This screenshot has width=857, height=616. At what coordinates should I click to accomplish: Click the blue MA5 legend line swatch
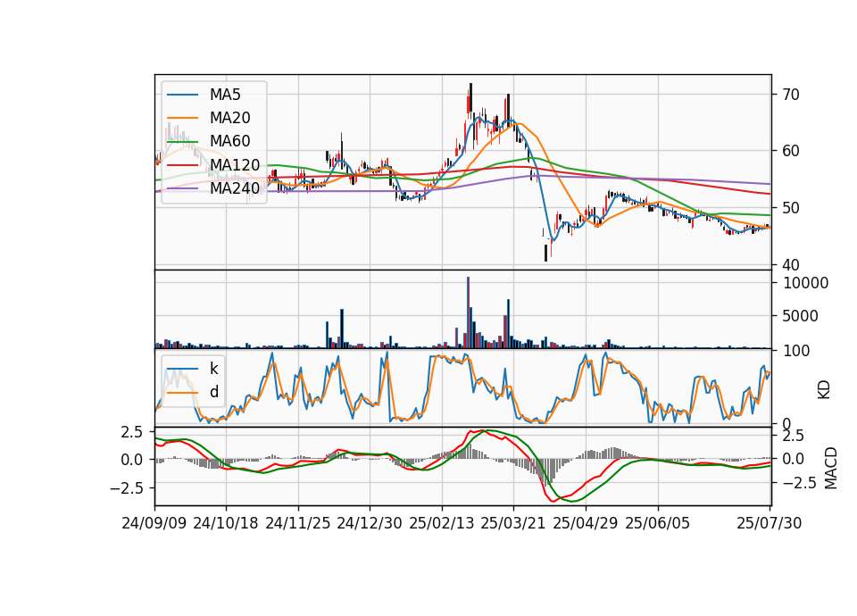point(182,96)
